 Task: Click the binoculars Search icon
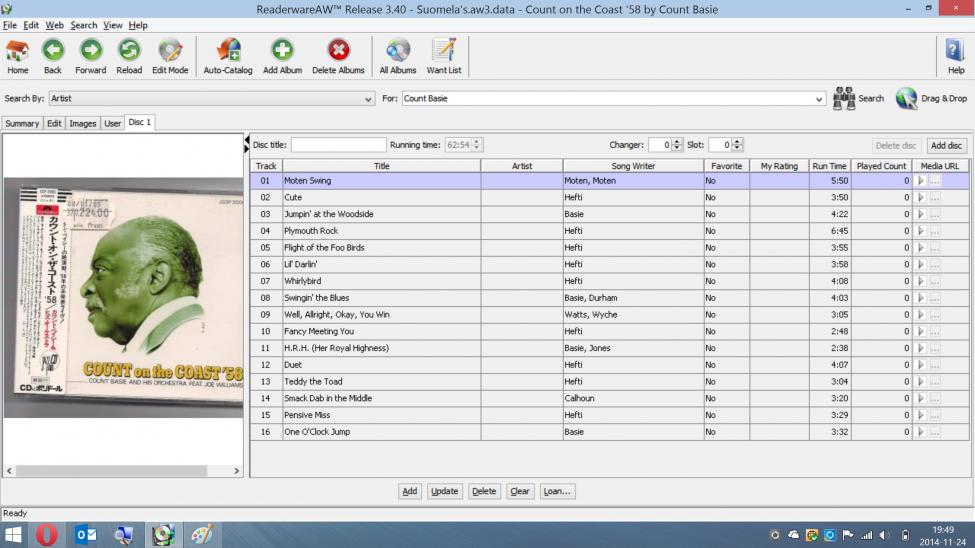(x=845, y=98)
